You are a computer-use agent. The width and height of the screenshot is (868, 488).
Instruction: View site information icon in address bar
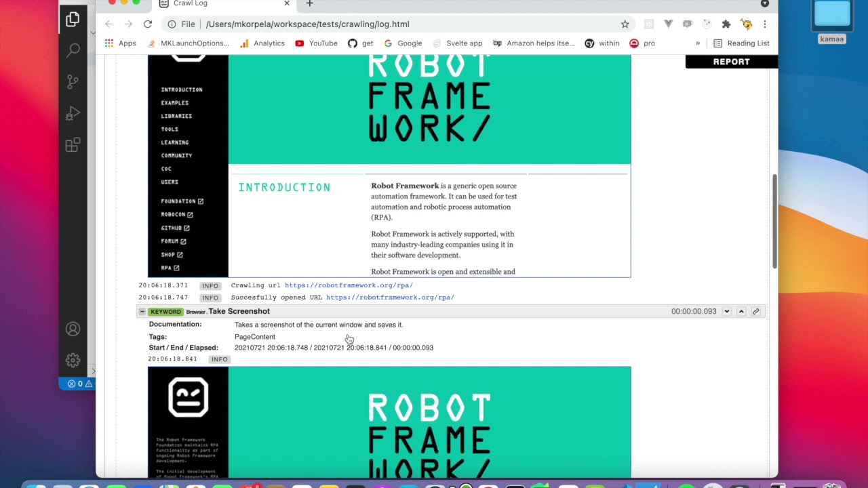[172, 24]
